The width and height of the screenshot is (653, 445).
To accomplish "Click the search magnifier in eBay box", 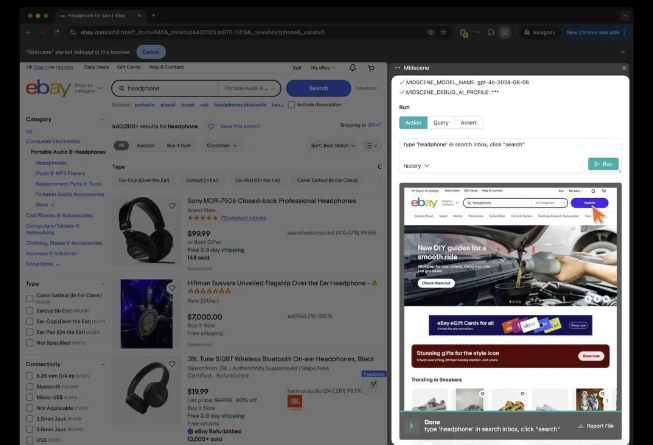I will (x=122, y=88).
